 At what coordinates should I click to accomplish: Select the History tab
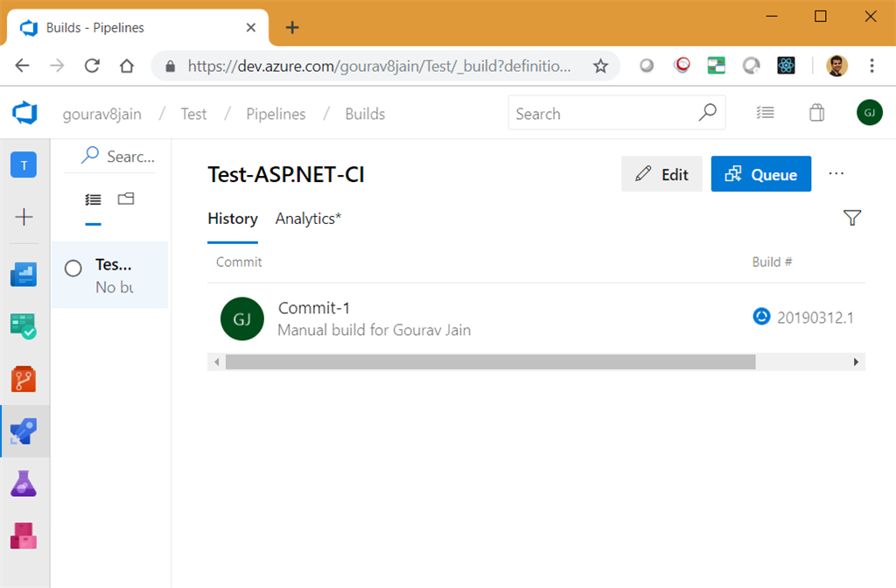[233, 219]
